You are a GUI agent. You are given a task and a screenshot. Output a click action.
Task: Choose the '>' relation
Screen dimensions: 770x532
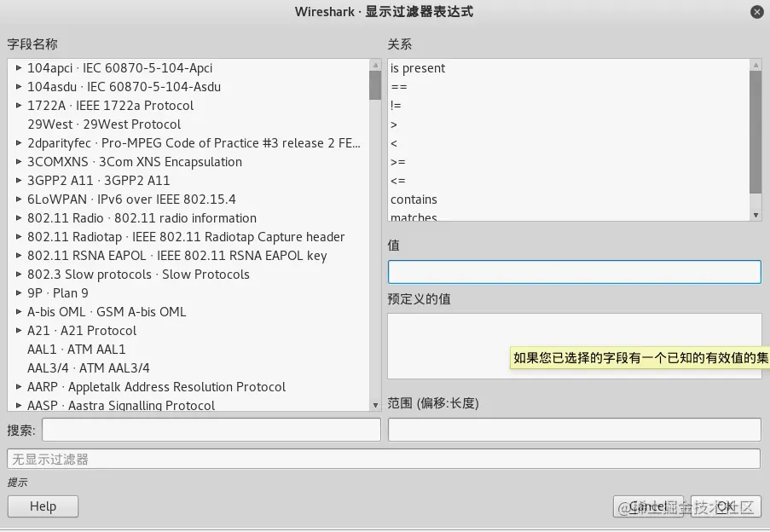(568, 124)
